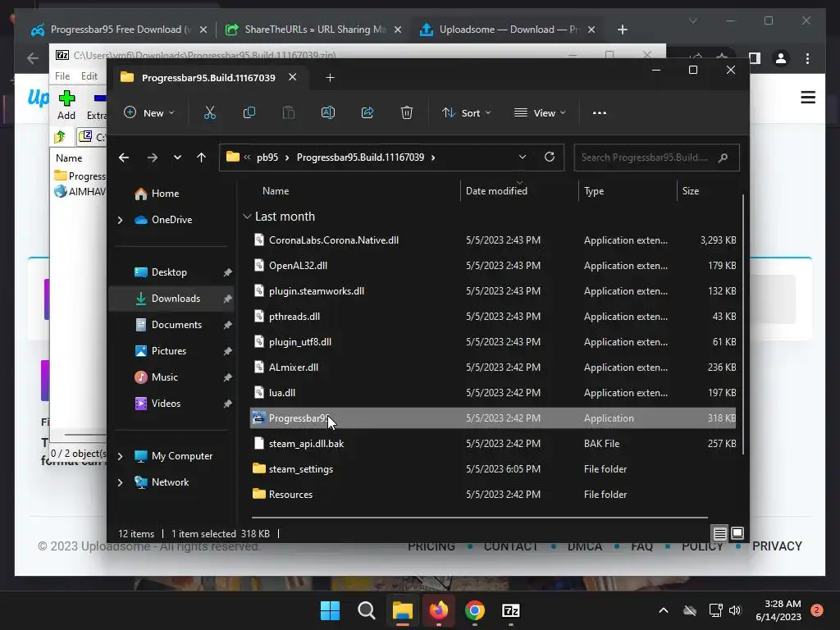Close the Progressbar95.Build.11167039 Explorer tab
840x630 pixels.
coord(293,77)
